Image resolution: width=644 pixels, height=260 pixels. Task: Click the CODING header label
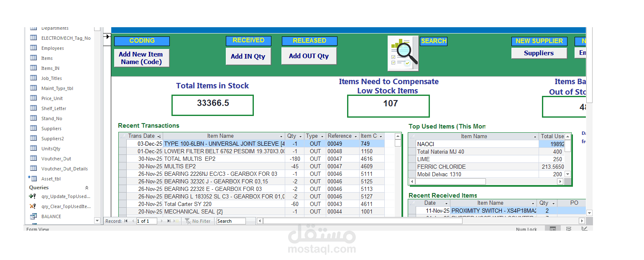[x=142, y=41]
